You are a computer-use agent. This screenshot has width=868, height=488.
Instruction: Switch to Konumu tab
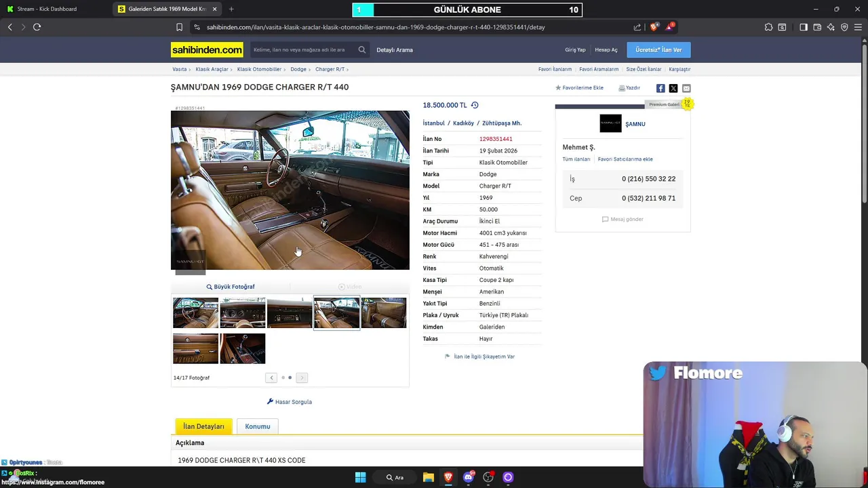coord(258,426)
